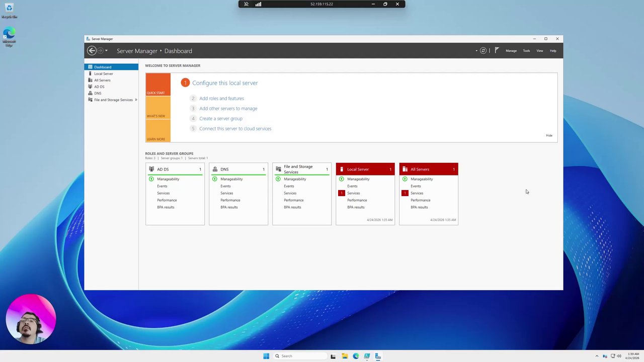Open the notifications flag

(497, 51)
